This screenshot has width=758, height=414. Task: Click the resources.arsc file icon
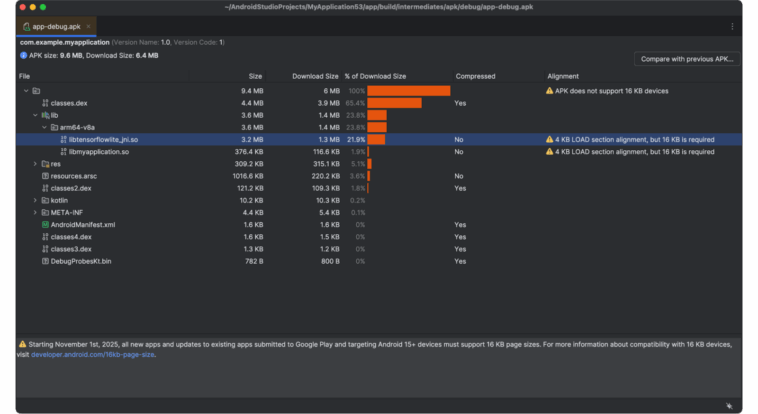point(45,176)
